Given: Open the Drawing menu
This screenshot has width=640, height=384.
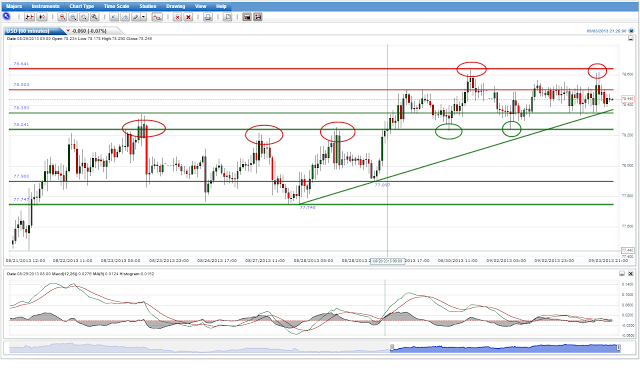Looking at the screenshot, I should point(176,6).
